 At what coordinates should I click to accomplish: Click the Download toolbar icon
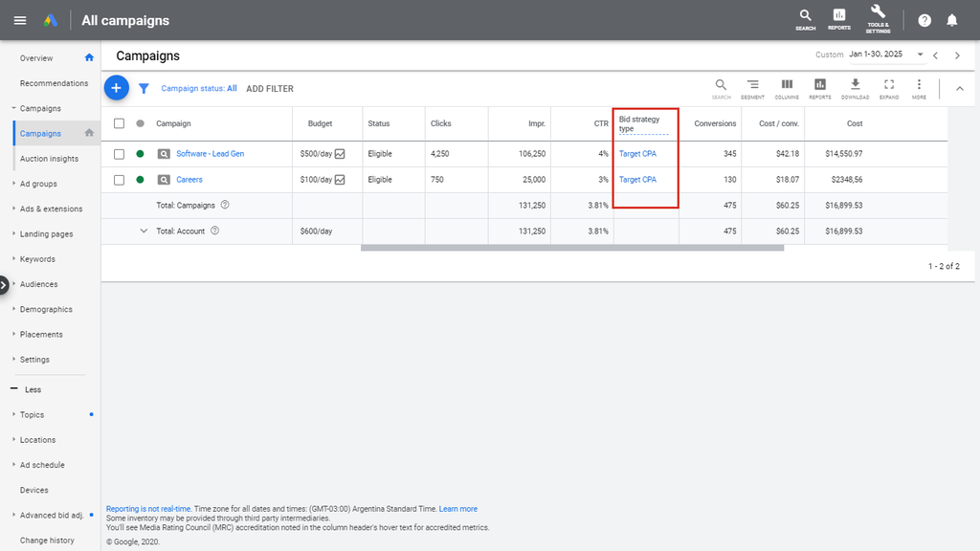coord(855,88)
